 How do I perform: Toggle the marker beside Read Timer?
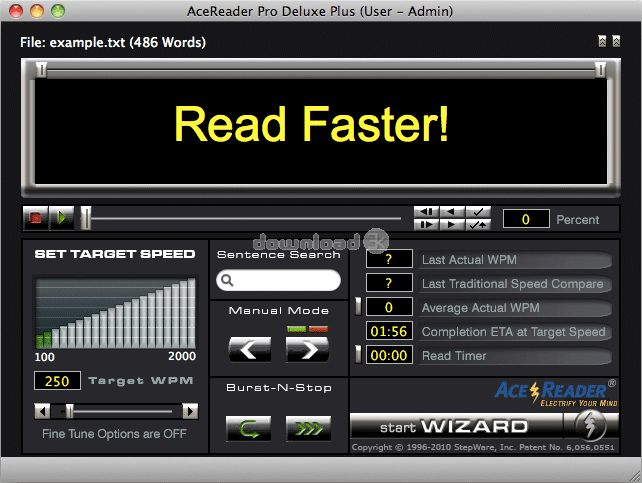point(358,355)
